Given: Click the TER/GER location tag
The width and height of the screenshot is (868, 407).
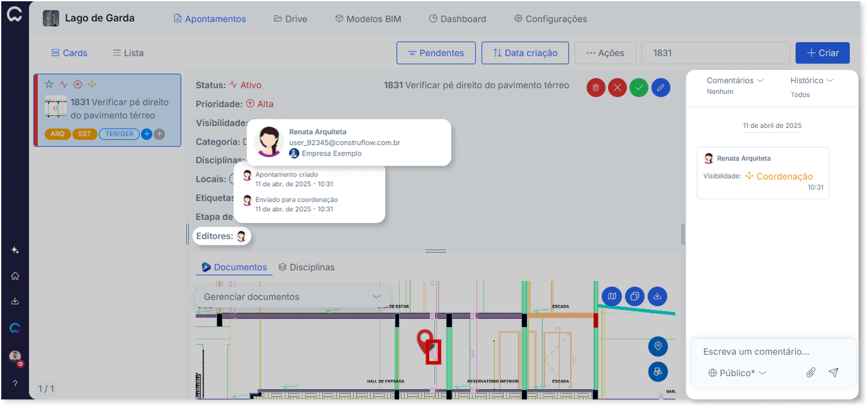Looking at the screenshot, I should click(x=119, y=134).
